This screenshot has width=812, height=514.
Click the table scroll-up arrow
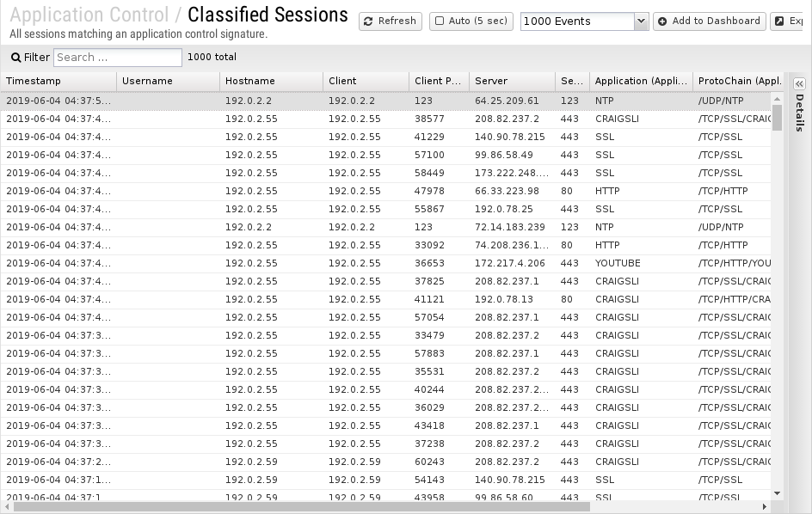tap(777, 98)
